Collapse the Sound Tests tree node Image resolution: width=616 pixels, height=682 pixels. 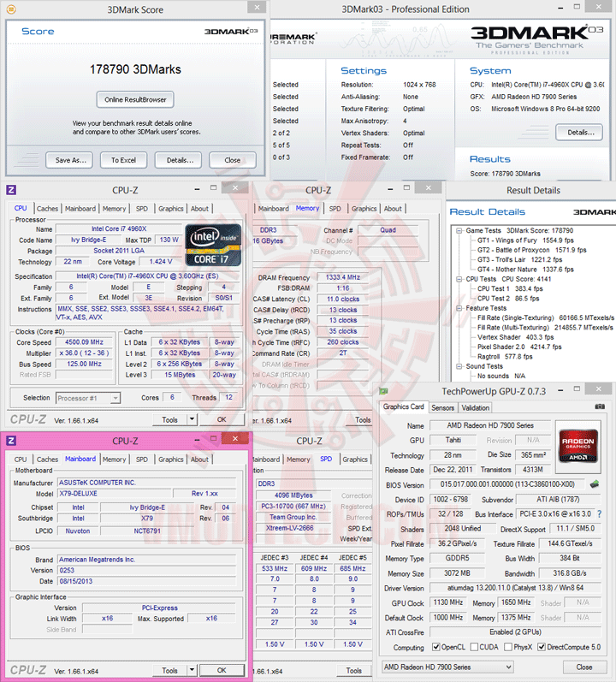[459, 366]
